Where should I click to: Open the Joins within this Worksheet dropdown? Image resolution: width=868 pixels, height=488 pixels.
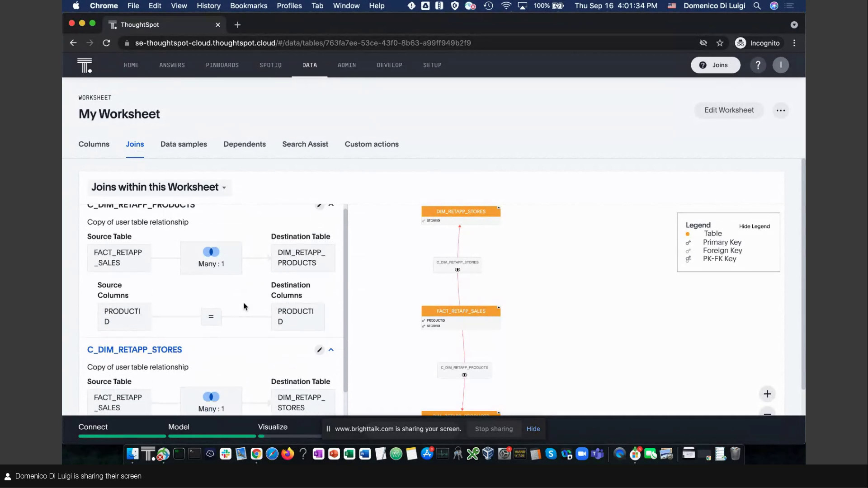[159, 187]
